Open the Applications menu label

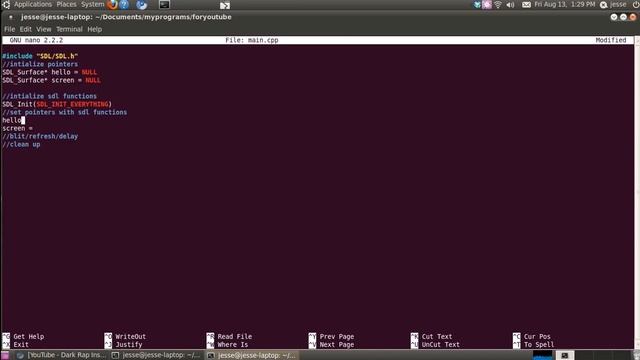coord(33,4)
